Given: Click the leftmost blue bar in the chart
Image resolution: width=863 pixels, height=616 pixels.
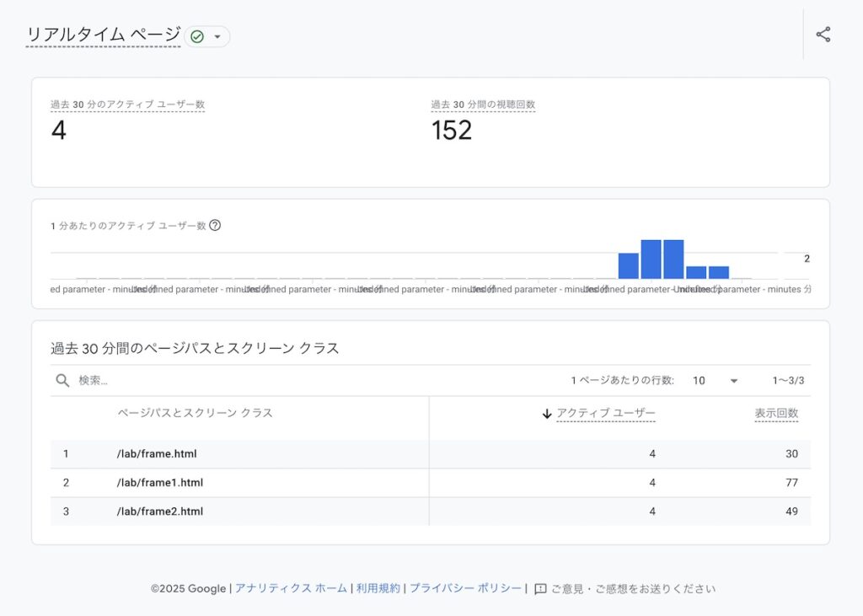Looking at the screenshot, I should 628,265.
